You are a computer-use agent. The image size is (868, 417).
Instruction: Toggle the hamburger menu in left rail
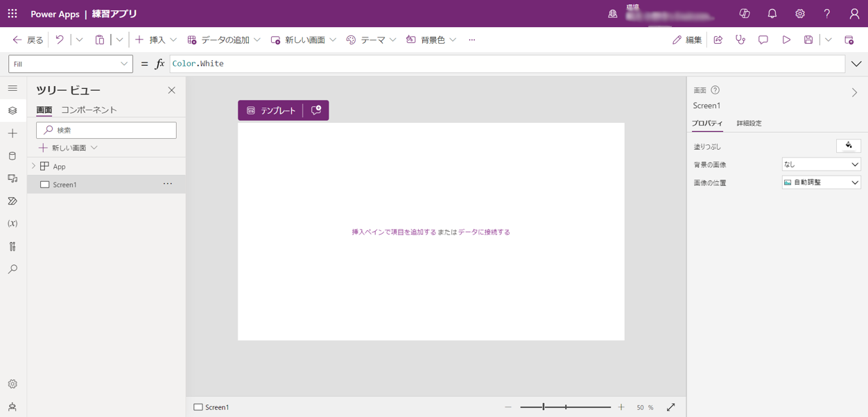point(12,88)
